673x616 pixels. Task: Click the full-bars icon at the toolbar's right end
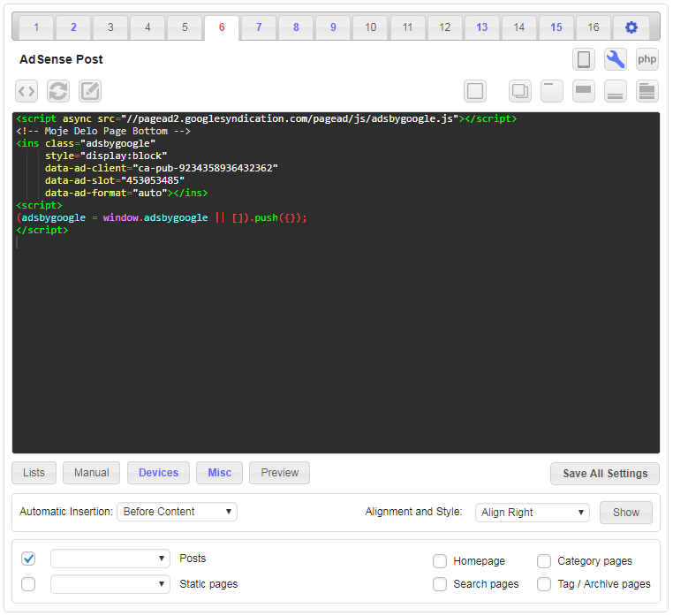tap(647, 91)
